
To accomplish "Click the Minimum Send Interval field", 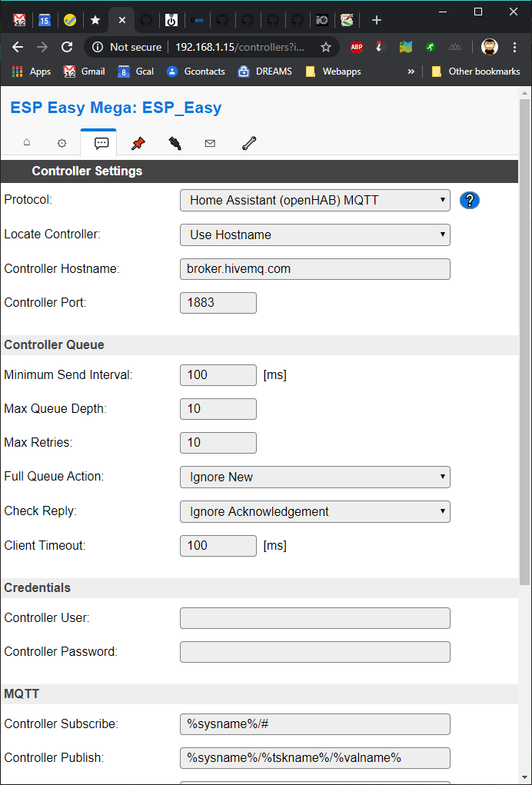I will pyautogui.click(x=218, y=375).
